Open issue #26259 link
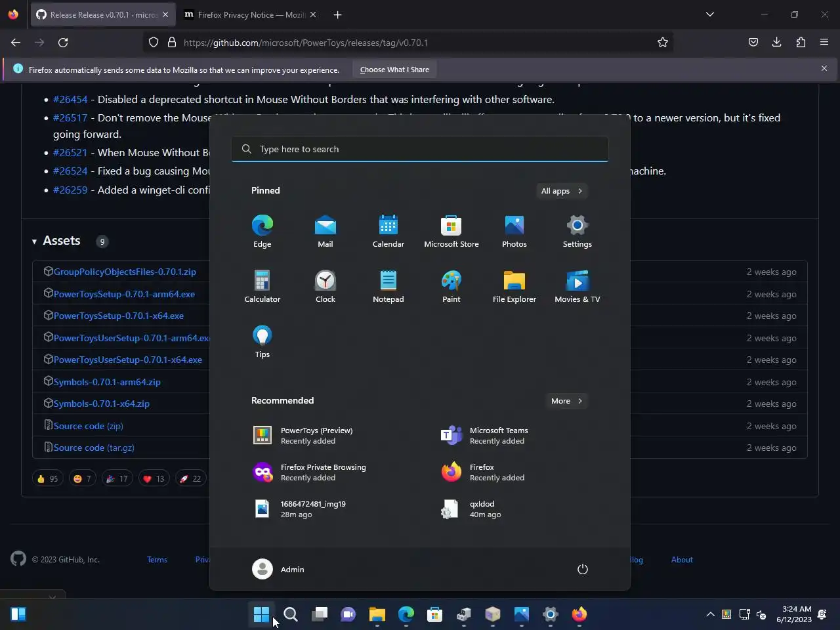This screenshot has width=840, height=630. click(x=70, y=190)
